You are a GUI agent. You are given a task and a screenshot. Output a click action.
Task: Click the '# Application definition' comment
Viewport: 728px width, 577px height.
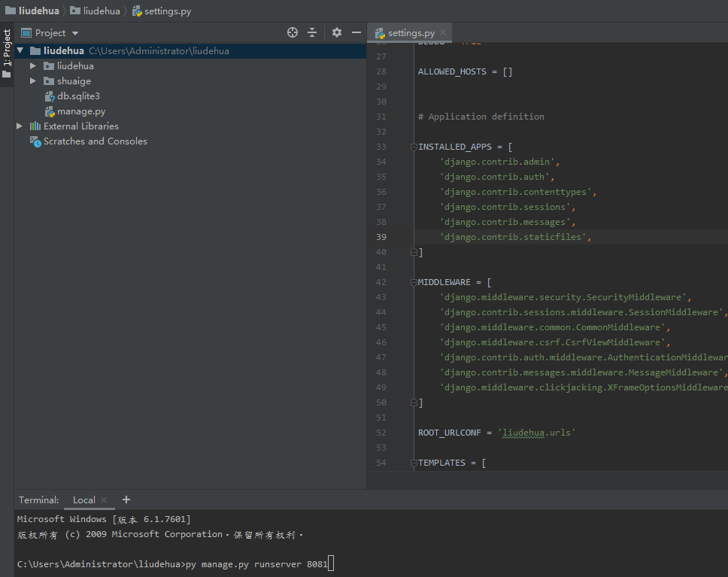coord(481,117)
